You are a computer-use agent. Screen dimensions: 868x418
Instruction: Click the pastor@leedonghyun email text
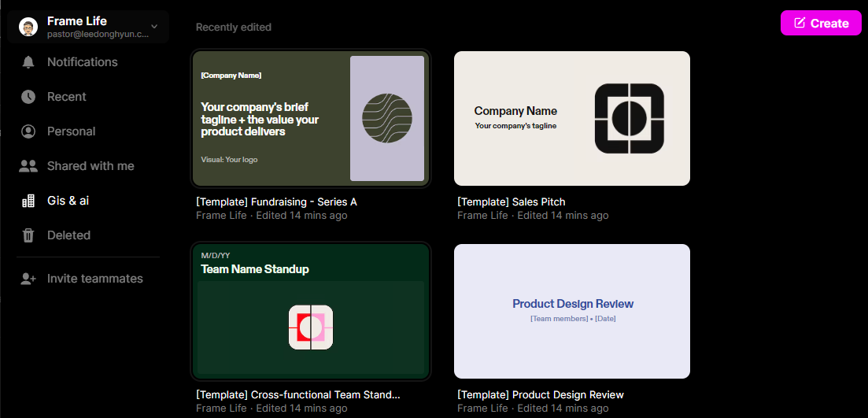pos(98,35)
